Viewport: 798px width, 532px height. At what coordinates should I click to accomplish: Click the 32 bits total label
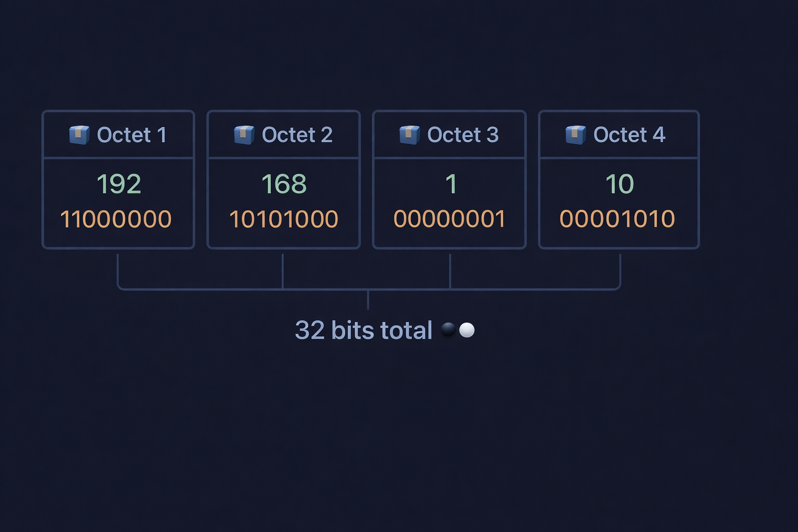[x=363, y=330]
